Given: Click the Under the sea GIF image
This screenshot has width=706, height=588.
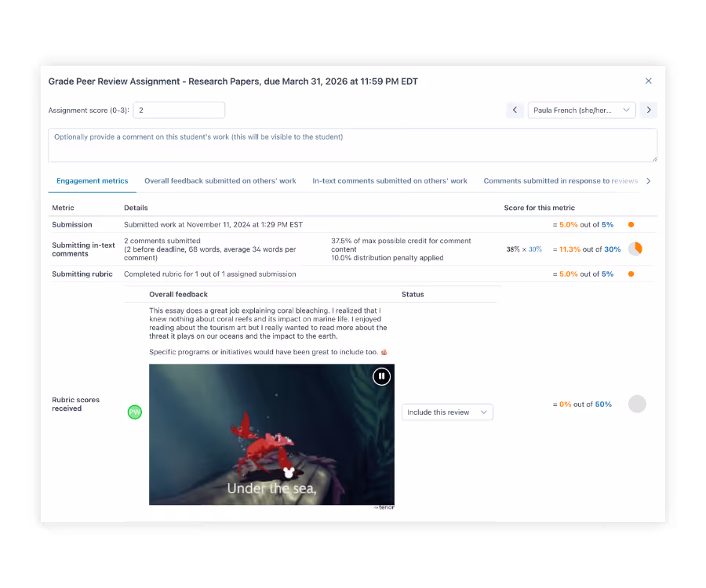Looking at the screenshot, I should click(271, 434).
